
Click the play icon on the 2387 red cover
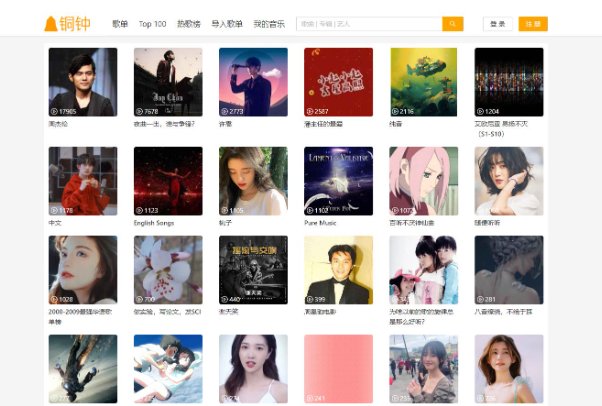point(310,111)
